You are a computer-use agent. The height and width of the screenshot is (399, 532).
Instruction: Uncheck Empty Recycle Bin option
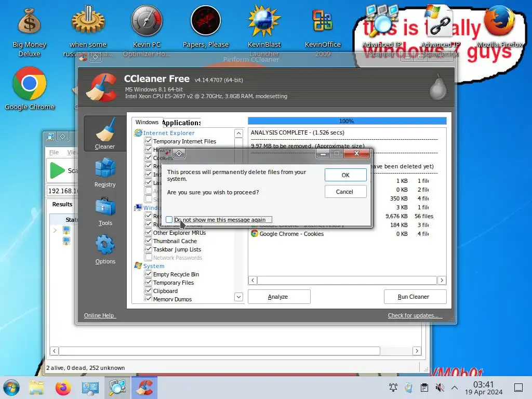pos(148,274)
